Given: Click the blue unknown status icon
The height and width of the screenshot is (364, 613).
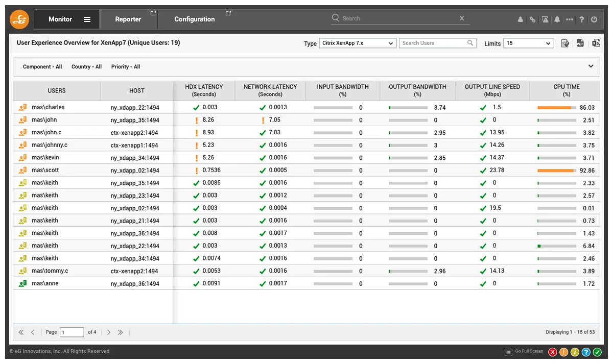Looking at the screenshot, I should (x=586, y=352).
